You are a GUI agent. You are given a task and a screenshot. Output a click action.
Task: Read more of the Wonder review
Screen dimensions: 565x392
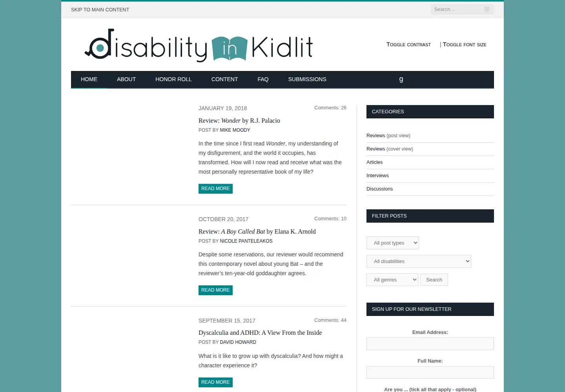coord(215,189)
